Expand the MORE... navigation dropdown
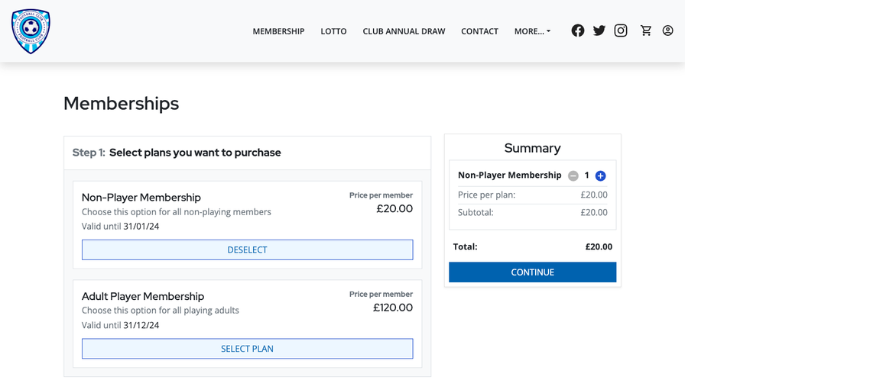The image size is (870, 389). coord(533,32)
